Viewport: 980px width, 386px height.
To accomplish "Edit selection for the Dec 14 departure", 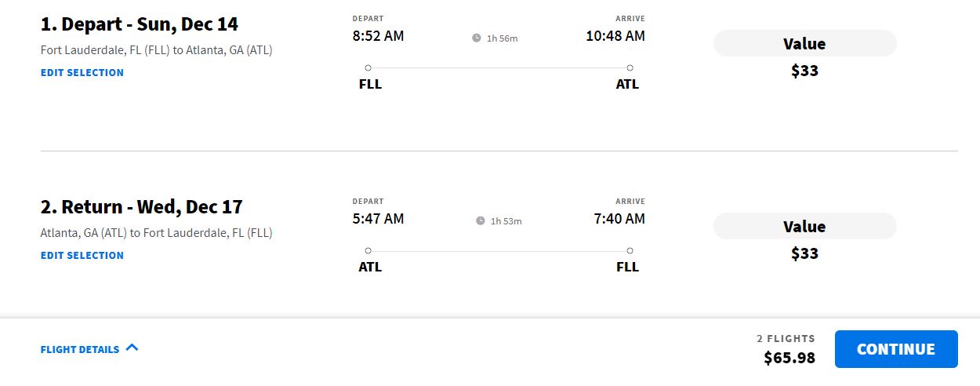I will pos(82,72).
